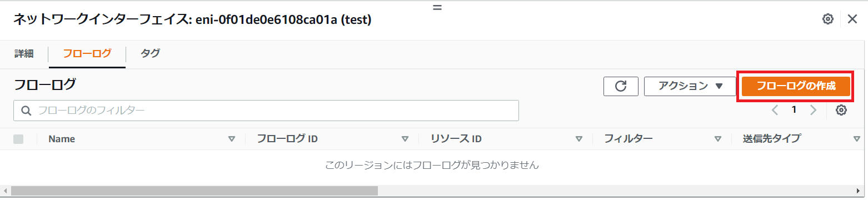Click the refresh flow logs icon button
Image resolution: width=868 pixels, height=200 pixels.
point(621,86)
